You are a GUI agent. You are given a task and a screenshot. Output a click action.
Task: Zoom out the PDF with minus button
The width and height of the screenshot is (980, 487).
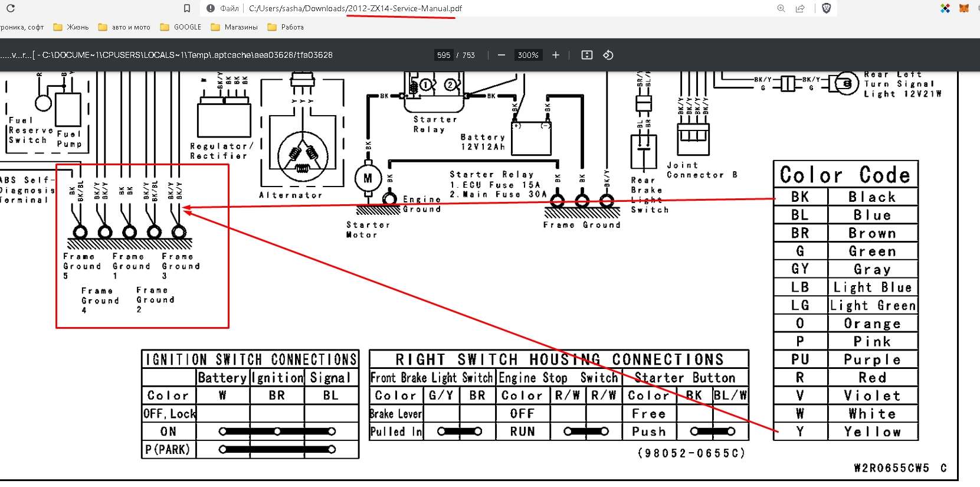click(x=502, y=55)
